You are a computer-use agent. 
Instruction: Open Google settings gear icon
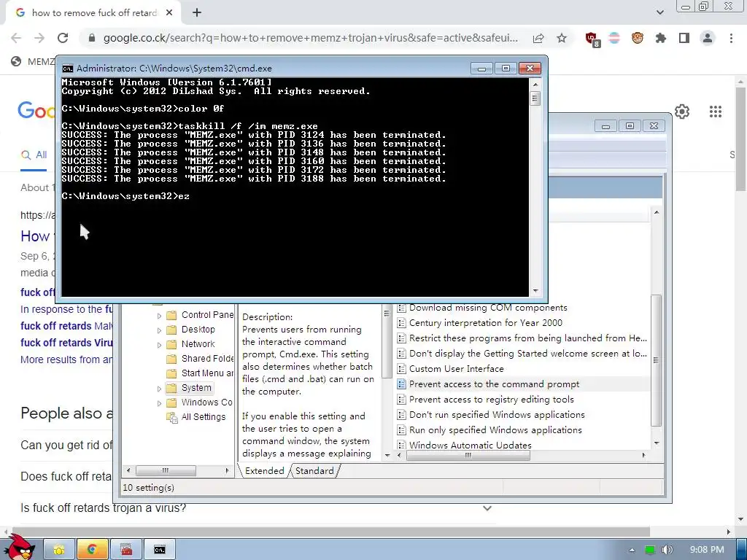tap(682, 112)
